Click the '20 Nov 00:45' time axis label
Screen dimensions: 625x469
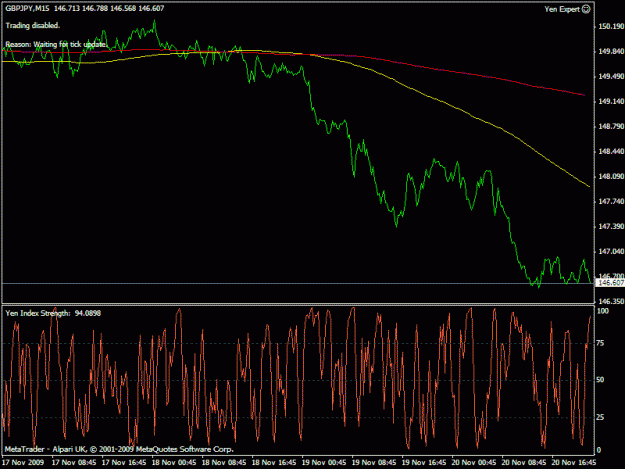pyautogui.click(x=474, y=463)
